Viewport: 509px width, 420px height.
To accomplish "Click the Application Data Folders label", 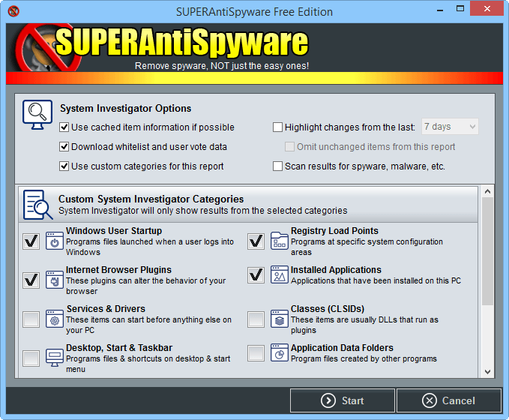I will pos(342,347).
